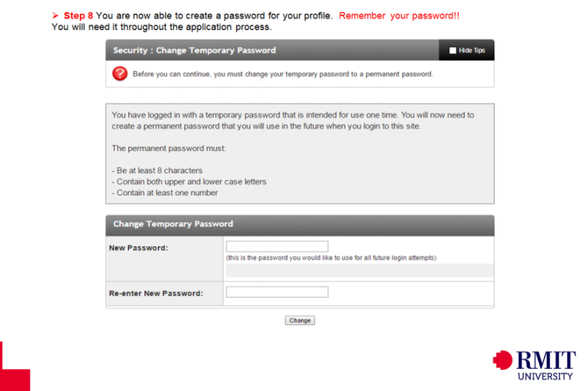Click the "Contain both upper and lower case letters" line

(189, 182)
